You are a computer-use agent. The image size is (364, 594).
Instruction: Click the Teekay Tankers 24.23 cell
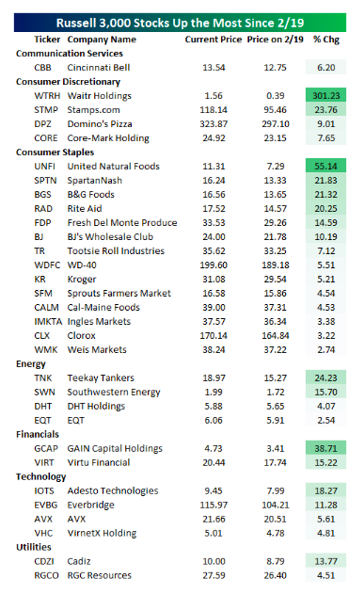[x=325, y=377]
